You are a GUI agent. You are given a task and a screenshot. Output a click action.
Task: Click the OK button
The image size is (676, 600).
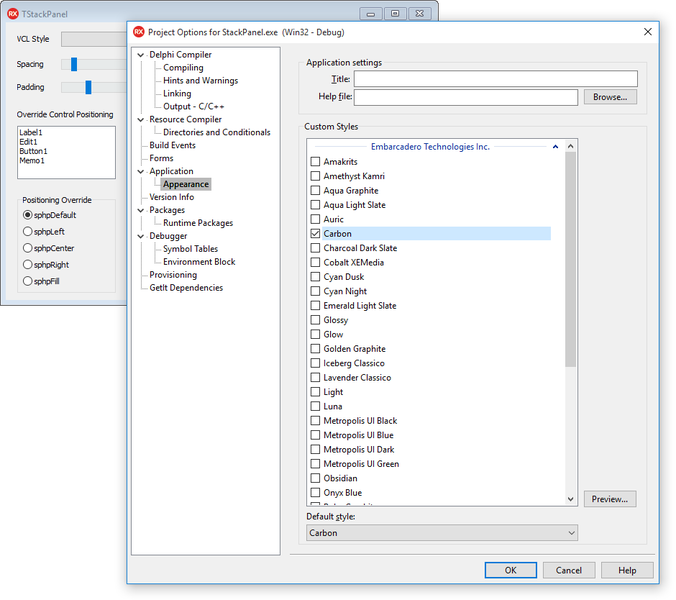pos(510,570)
